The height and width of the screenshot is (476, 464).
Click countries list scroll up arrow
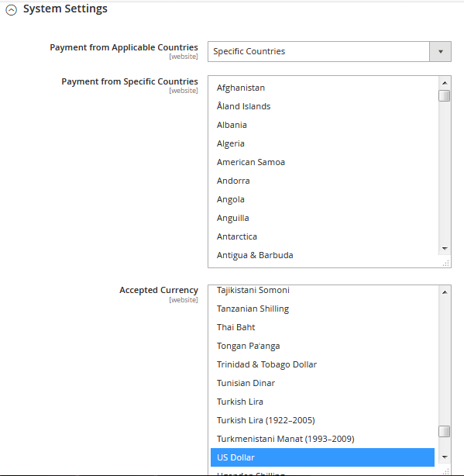pos(445,83)
